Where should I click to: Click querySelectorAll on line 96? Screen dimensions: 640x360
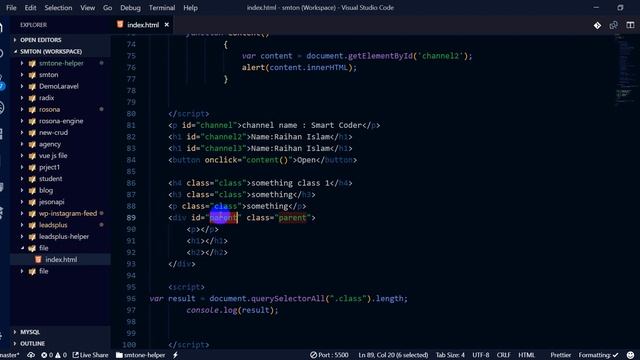(288, 298)
